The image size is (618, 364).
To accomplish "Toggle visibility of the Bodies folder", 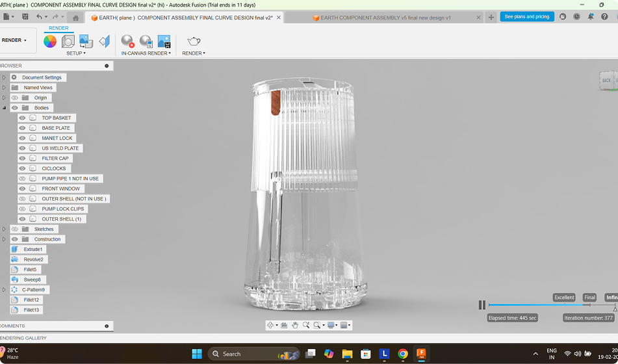I will (14, 108).
